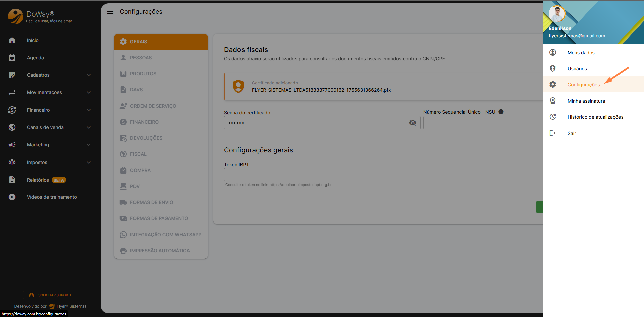This screenshot has width=644, height=317.
Task: Click the Vídeos de treinamento play icon
Action: coord(12,197)
